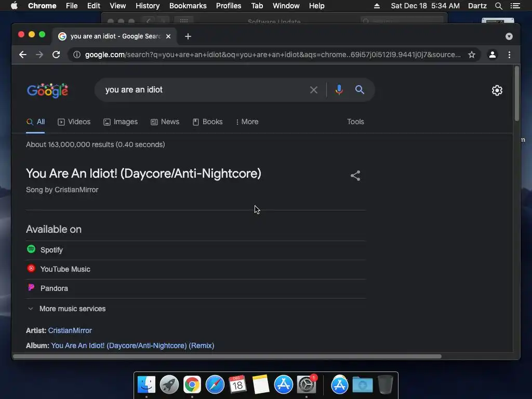Start voice search with the microphone icon
532x399 pixels.
(339, 90)
